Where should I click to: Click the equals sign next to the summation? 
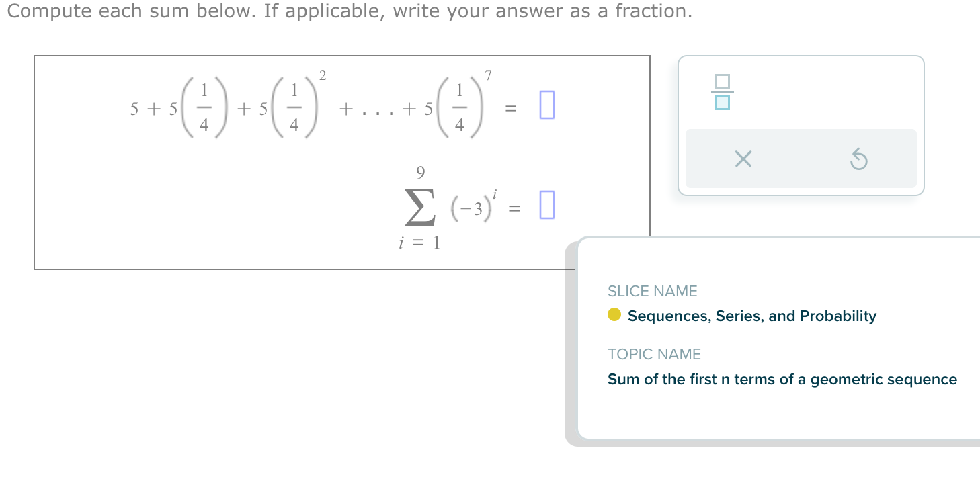coord(515,207)
